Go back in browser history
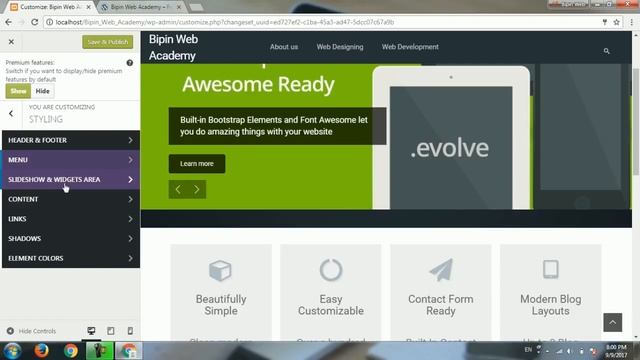Screen dimensions: 640x360 pos(9,22)
